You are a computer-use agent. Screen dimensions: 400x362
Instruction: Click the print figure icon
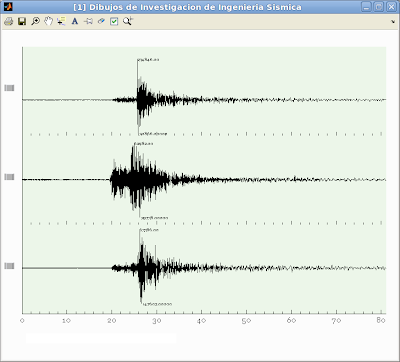[9, 22]
